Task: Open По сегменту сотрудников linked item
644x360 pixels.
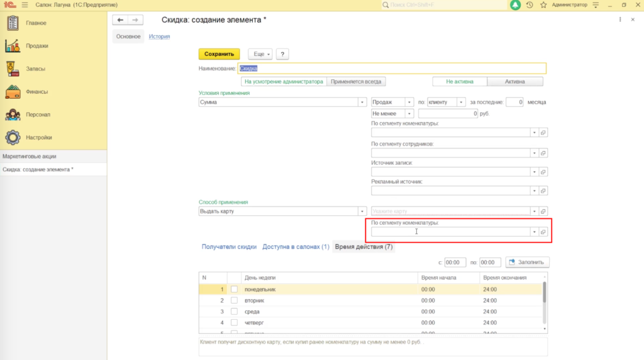Action: pyautogui.click(x=543, y=153)
